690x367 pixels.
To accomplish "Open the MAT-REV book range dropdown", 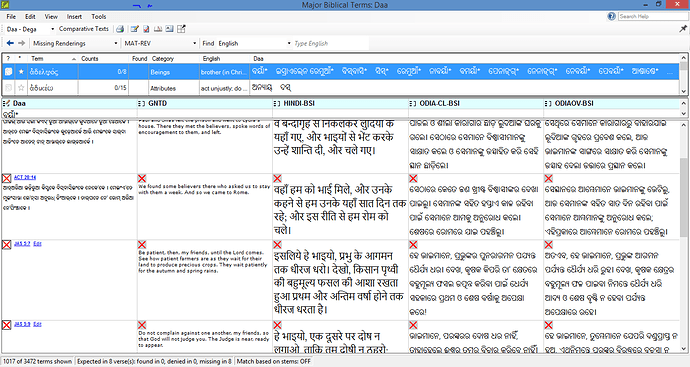I will coord(195,43).
